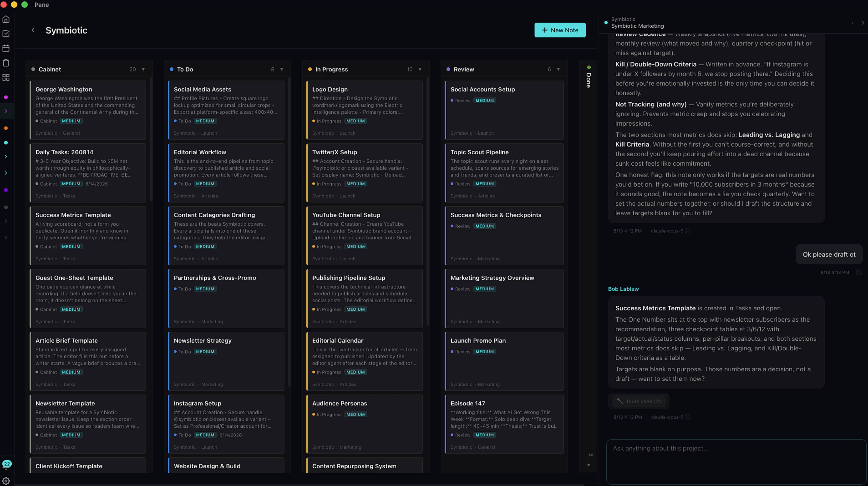Screen dimensions: 868x486
Task: Open the George Washington note card
Action: click(x=88, y=110)
